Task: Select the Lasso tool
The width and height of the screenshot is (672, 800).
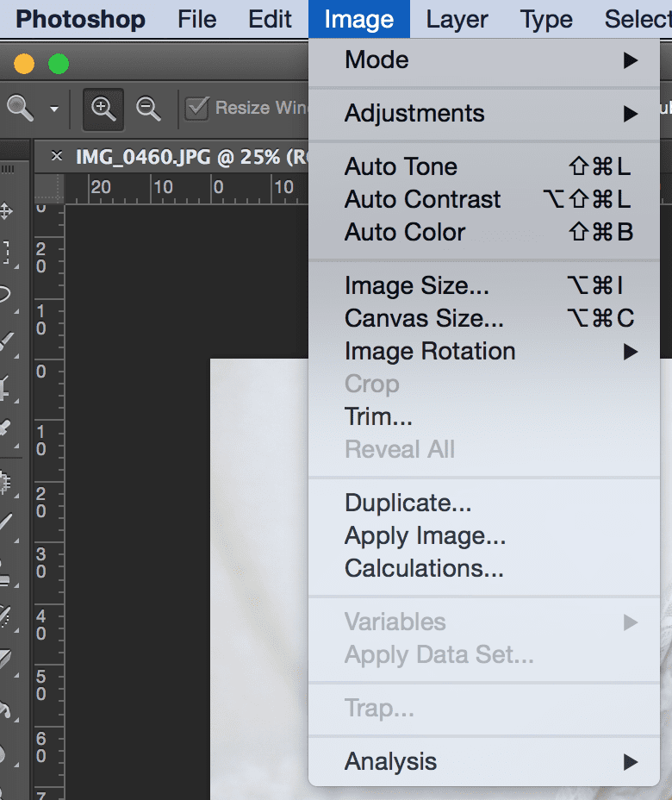Action: click(x=5, y=294)
